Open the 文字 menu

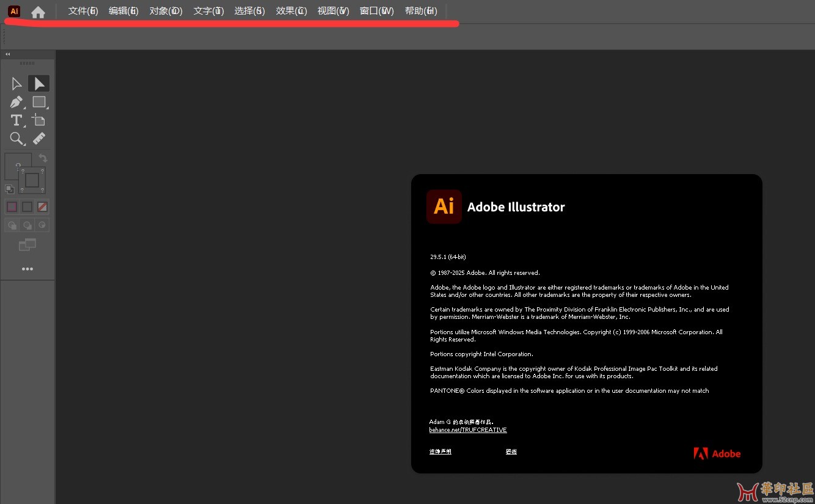(208, 11)
